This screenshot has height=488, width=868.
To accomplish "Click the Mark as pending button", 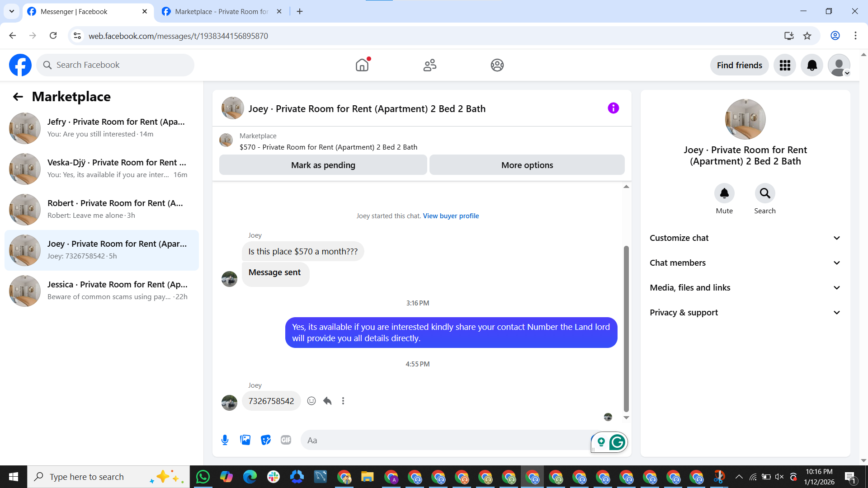I will [x=323, y=165].
